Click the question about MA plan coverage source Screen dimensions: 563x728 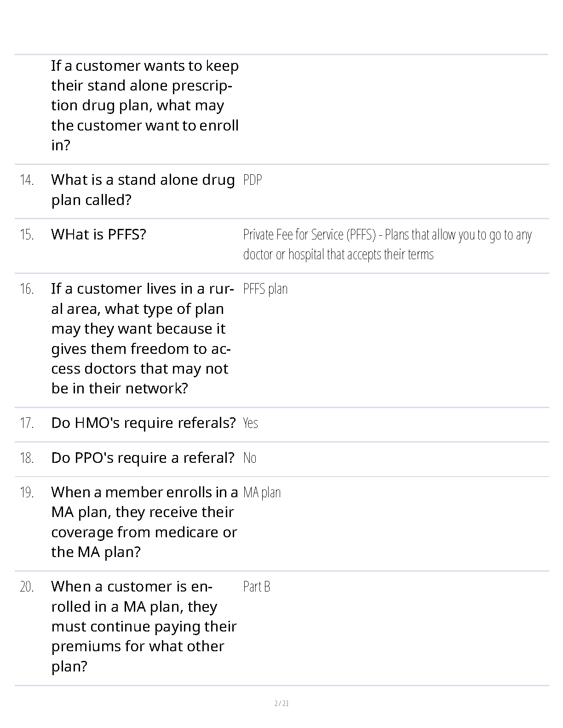click(x=144, y=522)
